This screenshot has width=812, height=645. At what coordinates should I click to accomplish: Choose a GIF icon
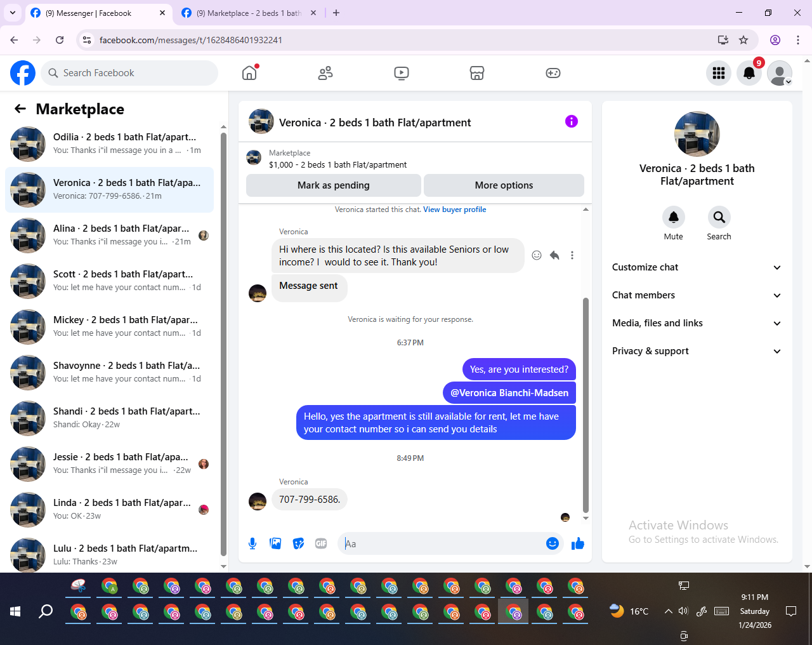pos(321,543)
